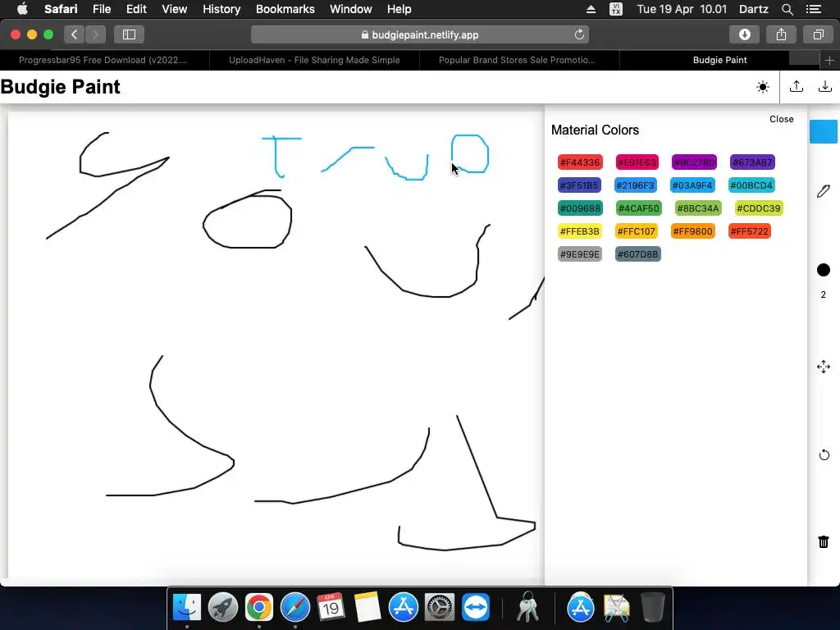Open the History menu
This screenshot has width=840, height=630.
(221, 9)
